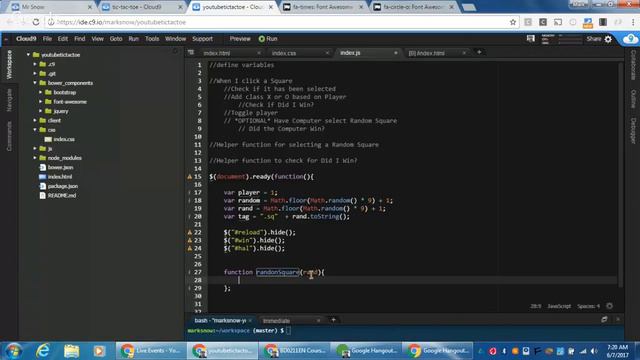Change Spaces: 4 indentation setting
This screenshot has width=640, height=360.
(589, 306)
